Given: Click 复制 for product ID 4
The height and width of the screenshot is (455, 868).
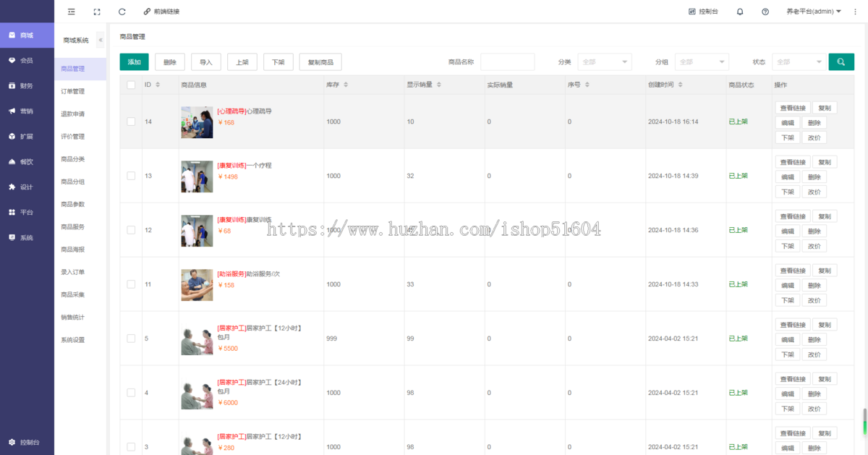Looking at the screenshot, I should click(x=825, y=379).
